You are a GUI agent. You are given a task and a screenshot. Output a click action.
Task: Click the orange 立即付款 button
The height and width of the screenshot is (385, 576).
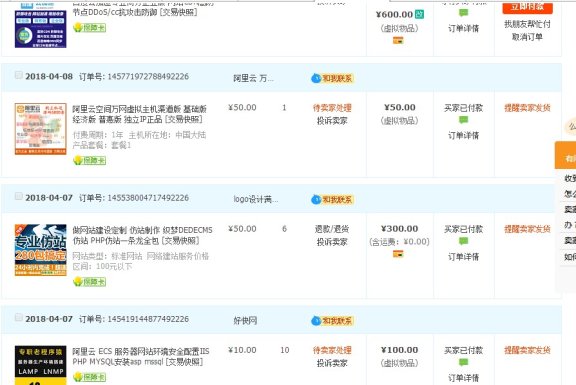click(x=528, y=7)
